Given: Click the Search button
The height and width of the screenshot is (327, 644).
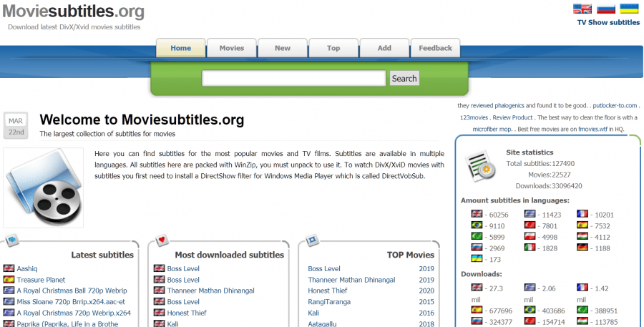Looking at the screenshot, I should click(404, 79).
